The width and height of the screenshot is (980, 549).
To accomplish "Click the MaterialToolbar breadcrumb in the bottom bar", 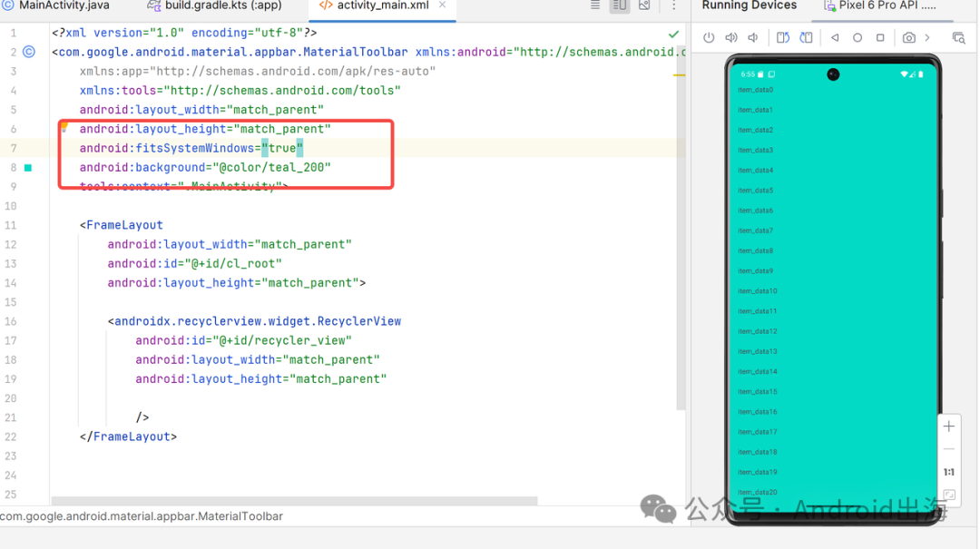I will [x=142, y=516].
